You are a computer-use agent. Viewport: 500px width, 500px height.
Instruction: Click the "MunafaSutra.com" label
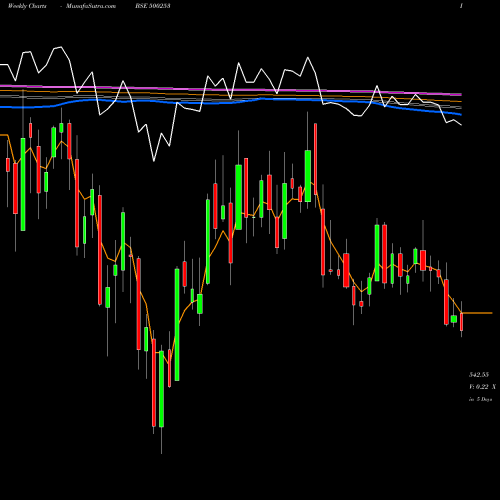pos(91,6)
